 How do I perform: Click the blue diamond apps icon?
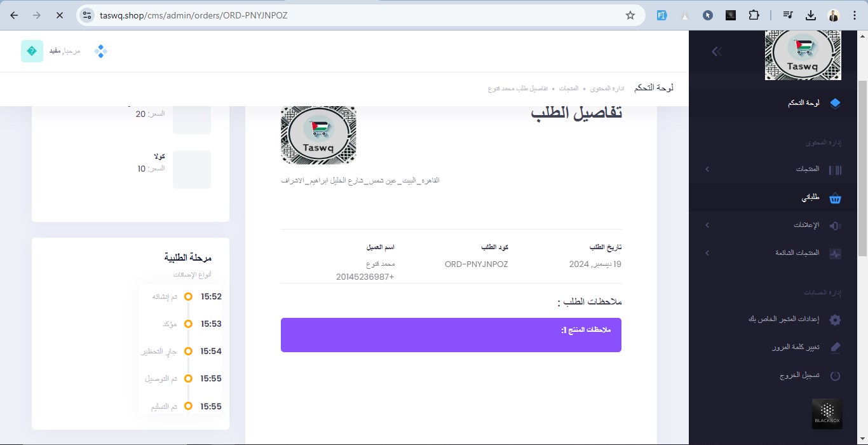coord(100,51)
